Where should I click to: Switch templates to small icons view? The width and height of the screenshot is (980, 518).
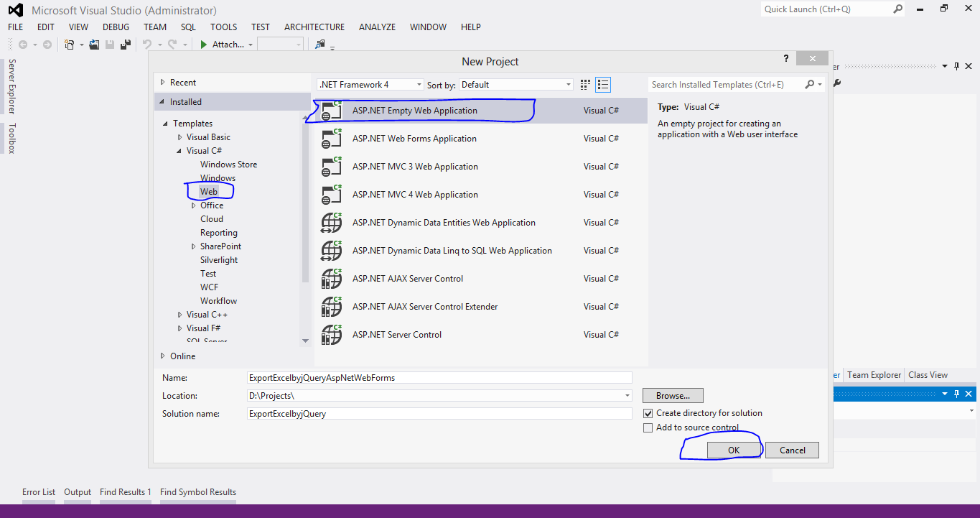click(x=585, y=85)
